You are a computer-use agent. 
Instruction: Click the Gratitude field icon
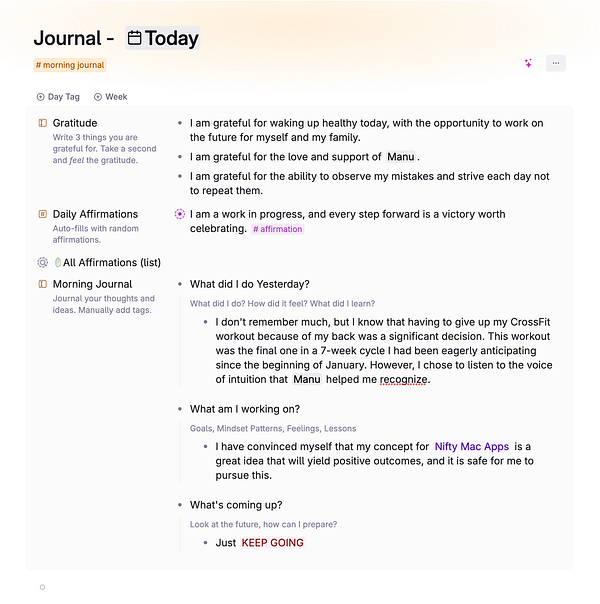42,123
